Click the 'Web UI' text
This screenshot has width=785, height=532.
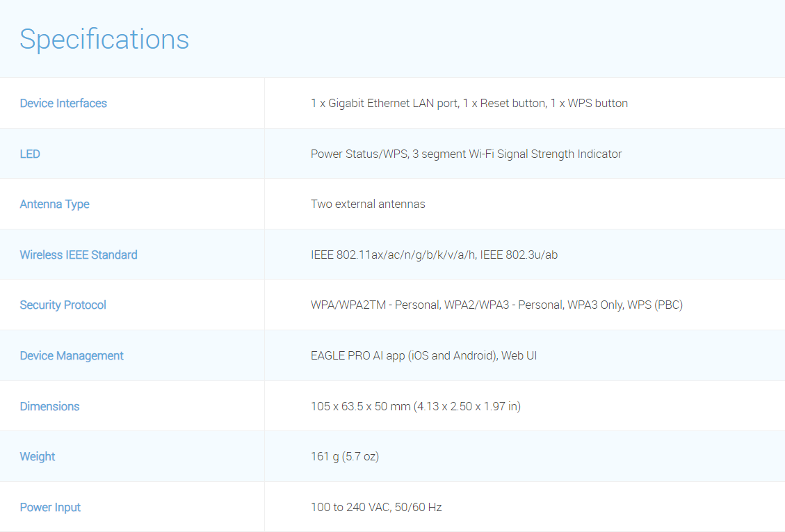coord(519,355)
